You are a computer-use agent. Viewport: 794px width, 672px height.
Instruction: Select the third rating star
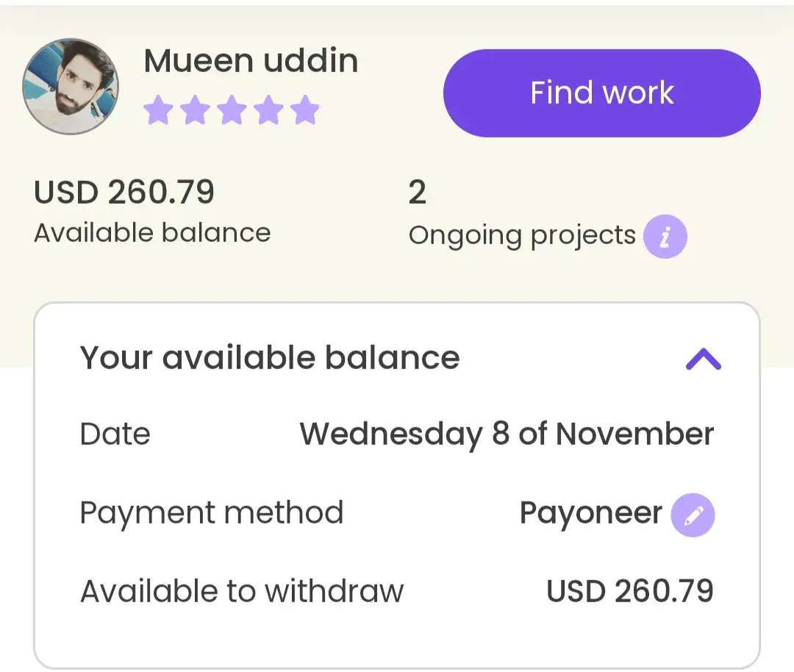pyautogui.click(x=232, y=111)
